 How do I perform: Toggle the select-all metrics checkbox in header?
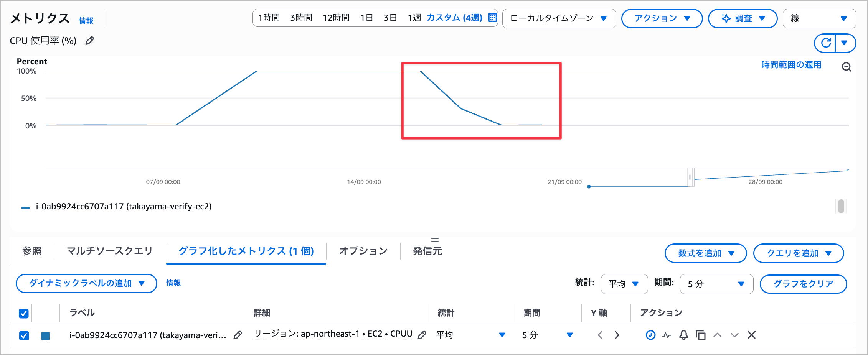pos(24,313)
